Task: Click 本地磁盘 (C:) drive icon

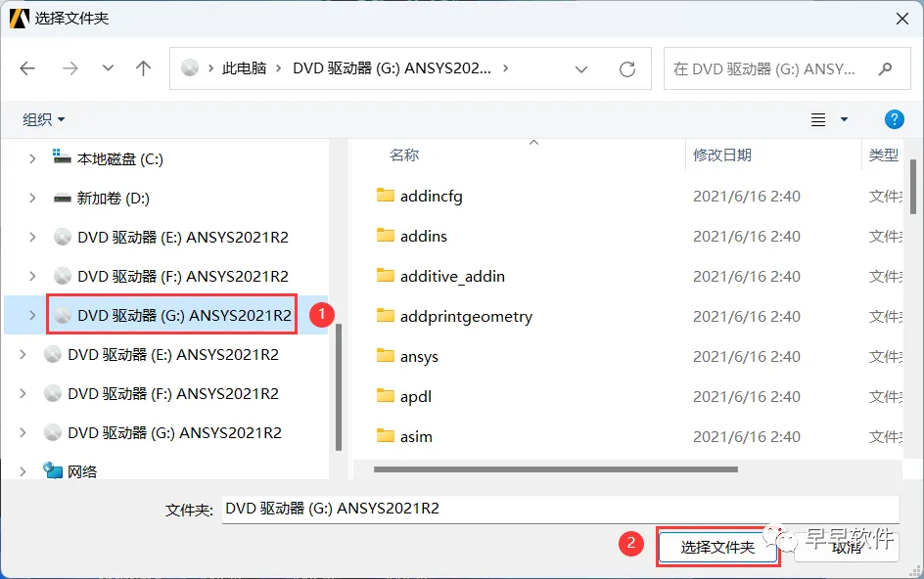Action: tap(62, 156)
